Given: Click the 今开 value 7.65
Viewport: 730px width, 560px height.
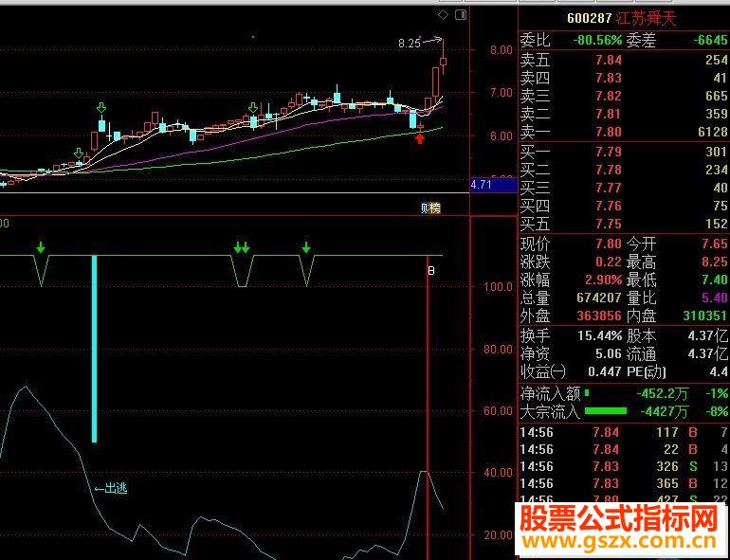Looking at the screenshot, I should tap(714, 244).
